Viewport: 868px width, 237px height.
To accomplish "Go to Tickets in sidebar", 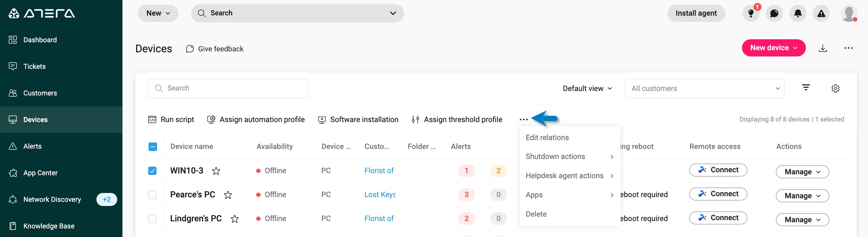I will (61, 66).
